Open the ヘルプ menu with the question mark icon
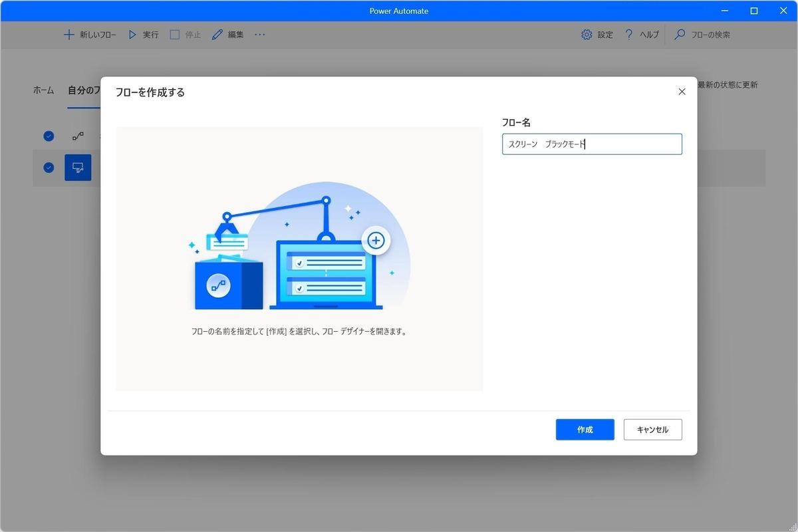 click(x=642, y=35)
